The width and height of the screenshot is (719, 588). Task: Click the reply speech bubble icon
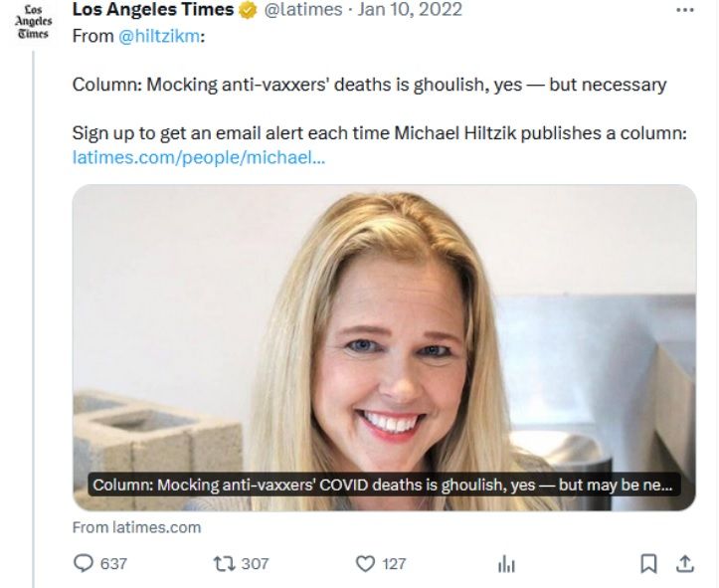click(x=84, y=563)
